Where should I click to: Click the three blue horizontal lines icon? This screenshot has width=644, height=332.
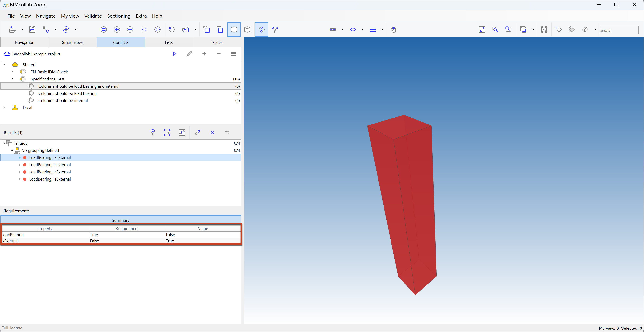[x=372, y=30]
